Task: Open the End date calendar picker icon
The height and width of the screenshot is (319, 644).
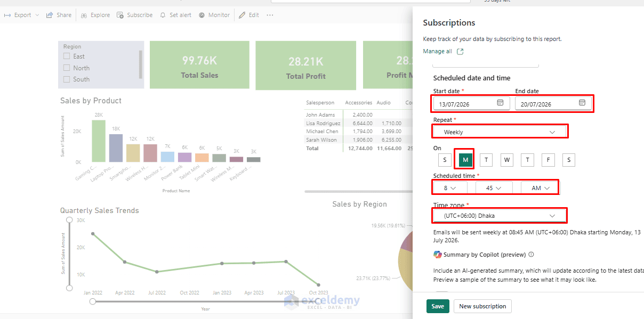Action: (x=582, y=103)
